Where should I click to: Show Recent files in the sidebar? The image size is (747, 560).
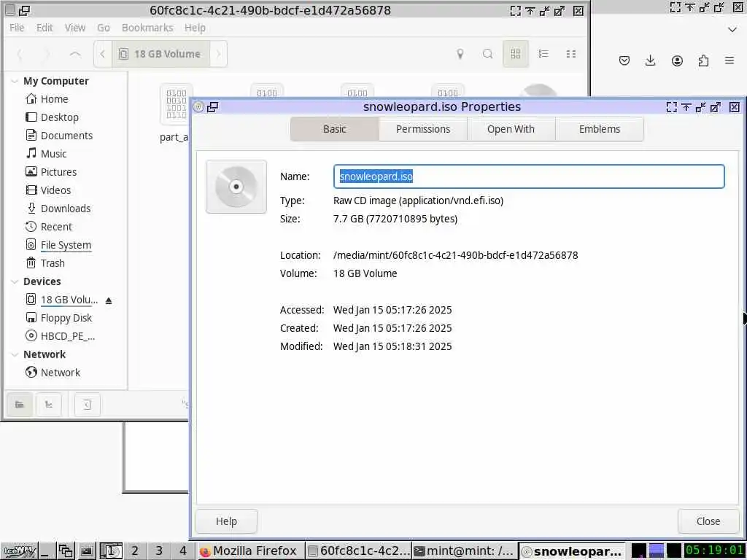(x=49, y=227)
